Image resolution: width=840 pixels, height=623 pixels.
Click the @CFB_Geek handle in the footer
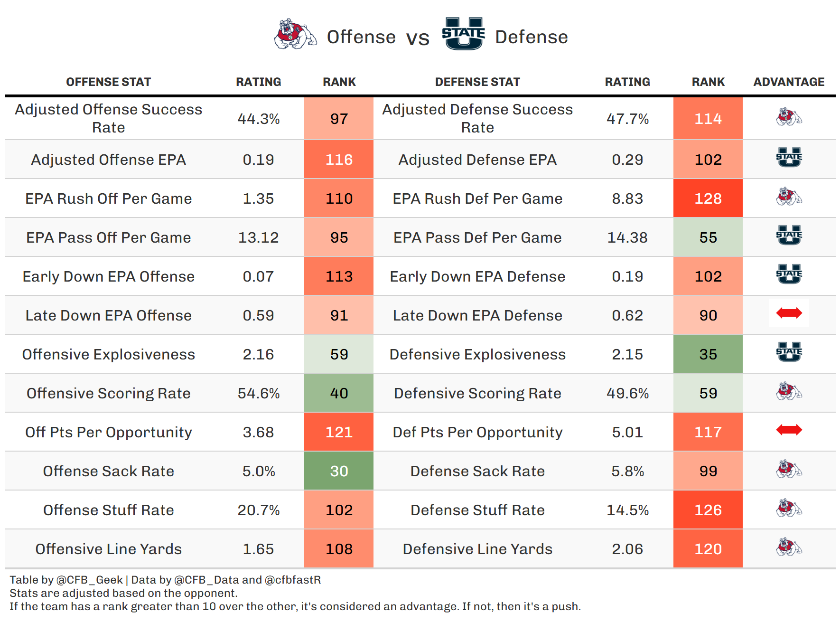[89, 580]
